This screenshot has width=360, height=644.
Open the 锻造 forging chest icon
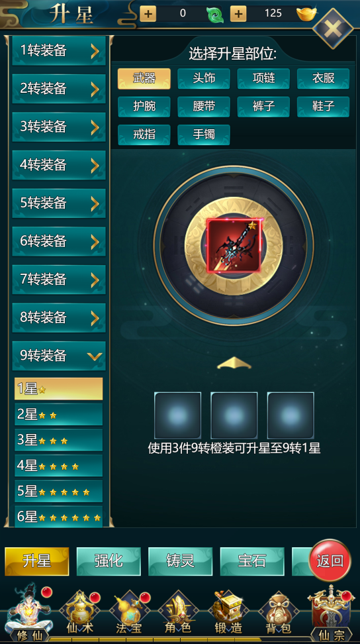click(228, 613)
